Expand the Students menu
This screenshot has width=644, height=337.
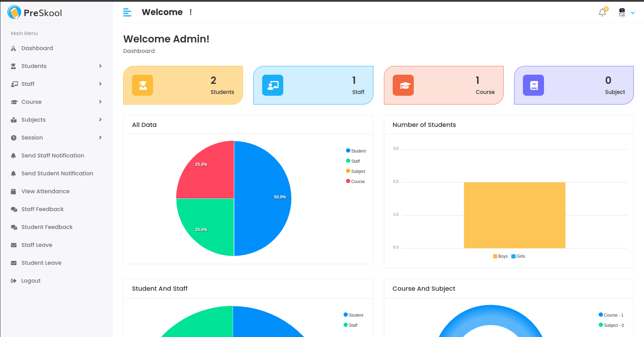pyautogui.click(x=34, y=66)
